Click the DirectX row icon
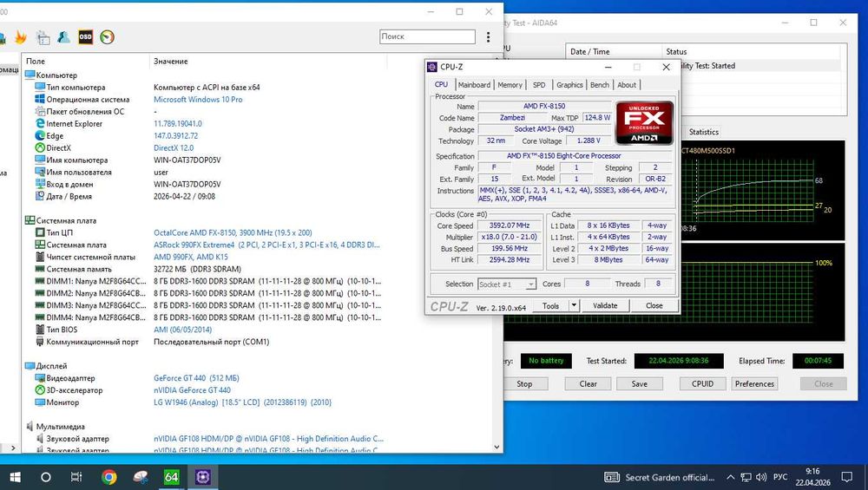This screenshot has height=490, width=868. 40,147
